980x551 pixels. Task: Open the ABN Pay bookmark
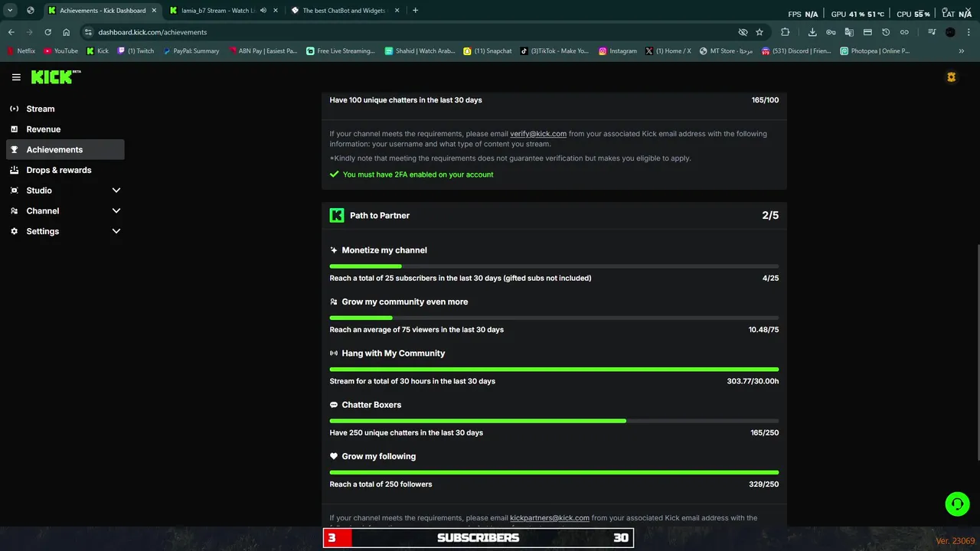pos(263,51)
